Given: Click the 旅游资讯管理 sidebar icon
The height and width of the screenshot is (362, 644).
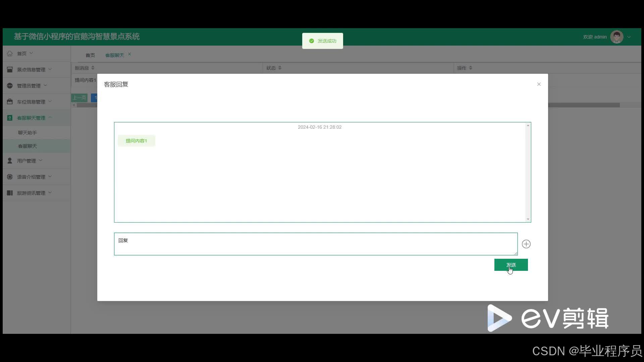Looking at the screenshot, I should tap(10, 193).
